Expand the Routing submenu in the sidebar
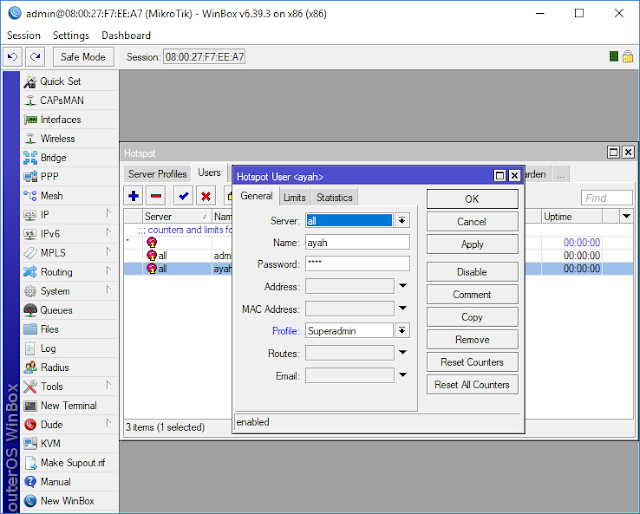The height and width of the screenshot is (514, 640). click(x=109, y=271)
